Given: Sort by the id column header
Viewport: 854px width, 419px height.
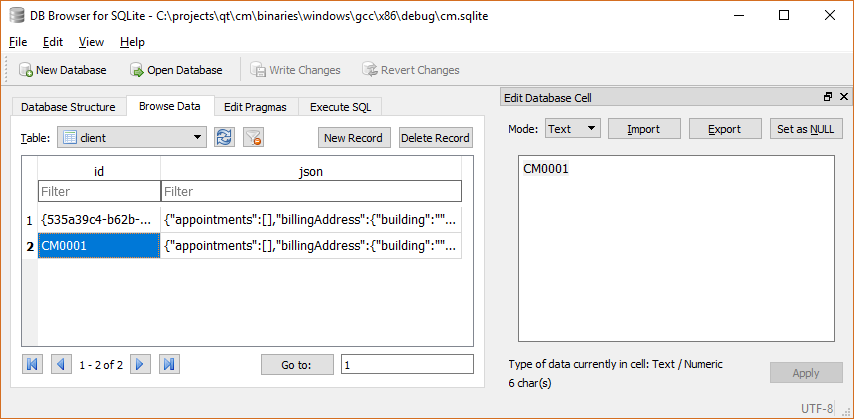Looking at the screenshot, I should click(x=99, y=172).
